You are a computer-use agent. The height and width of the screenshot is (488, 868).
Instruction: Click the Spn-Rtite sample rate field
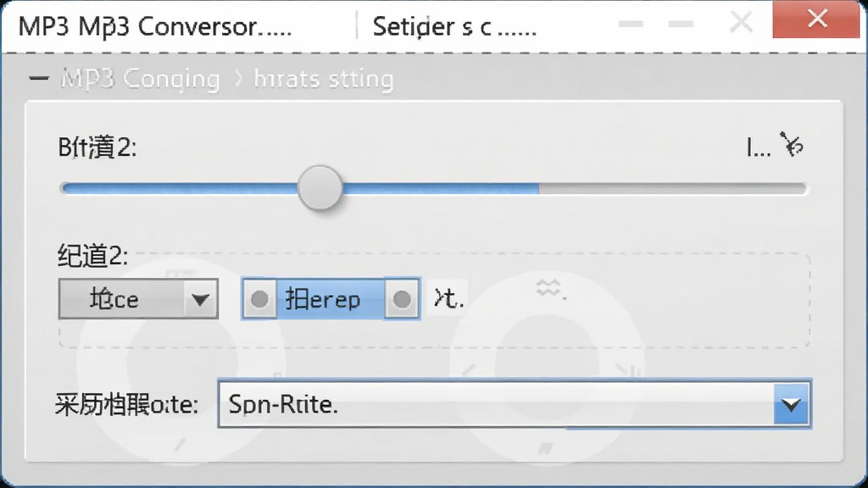point(515,404)
